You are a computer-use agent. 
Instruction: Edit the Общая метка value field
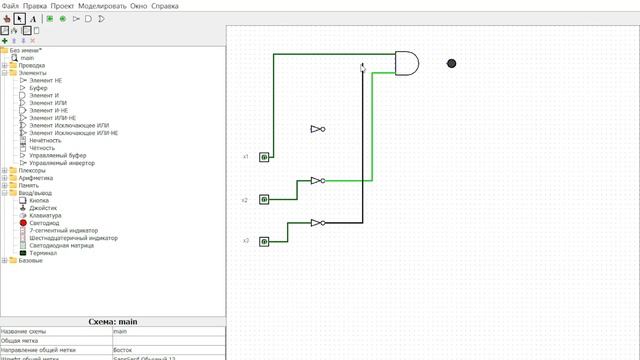169,341
